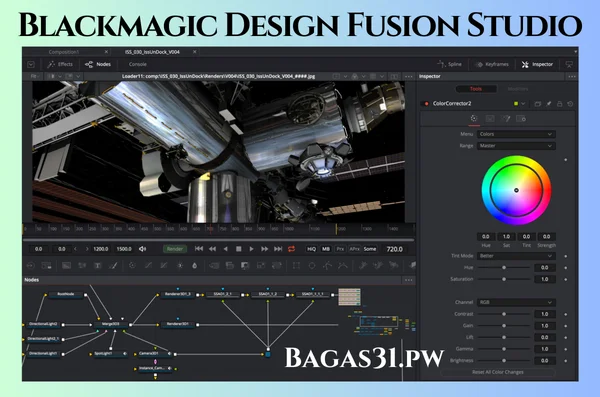
Task: Jump to first frame
Action: pos(199,249)
